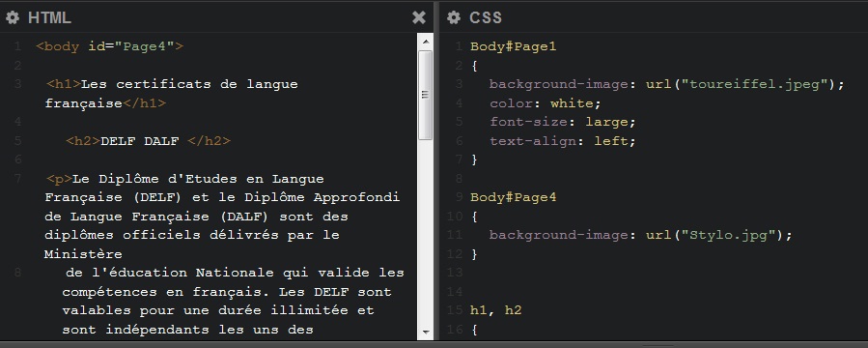868x348 pixels.
Task: Click the word 'Ministère' in the HTML
Action: click(x=84, y=254)
